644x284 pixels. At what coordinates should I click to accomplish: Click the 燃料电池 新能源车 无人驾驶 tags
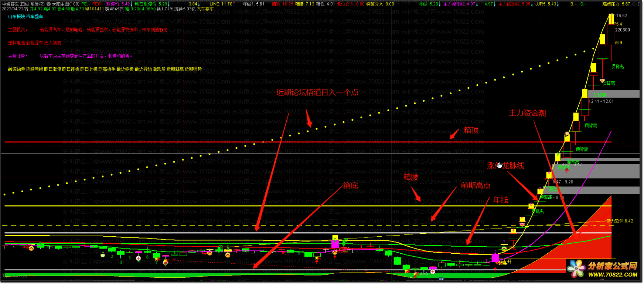(x=35, y=43)
